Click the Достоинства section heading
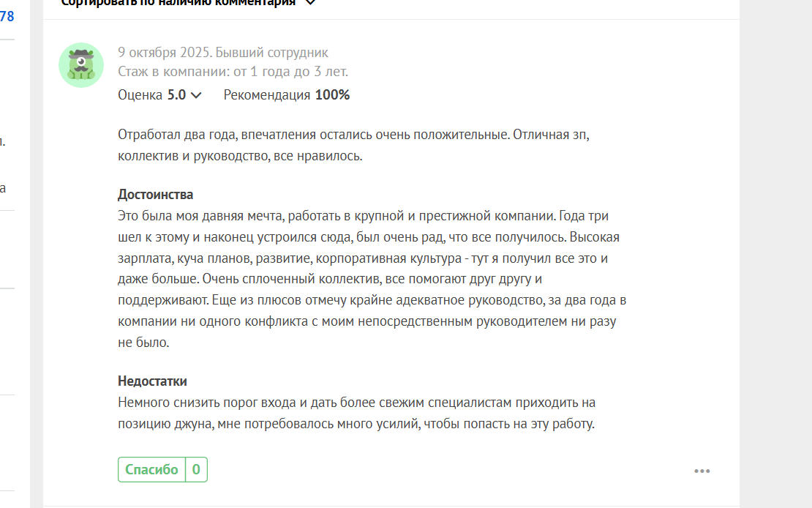 pos(155,195)
